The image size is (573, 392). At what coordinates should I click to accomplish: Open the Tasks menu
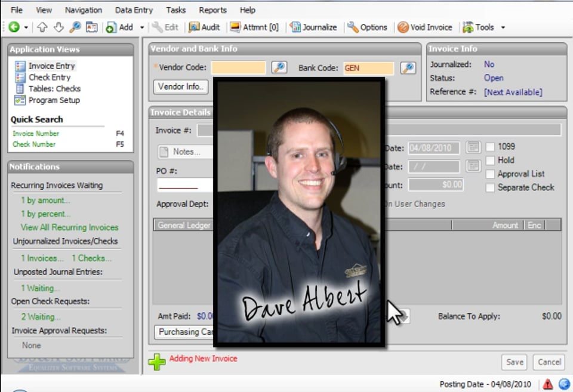[175, 10]
